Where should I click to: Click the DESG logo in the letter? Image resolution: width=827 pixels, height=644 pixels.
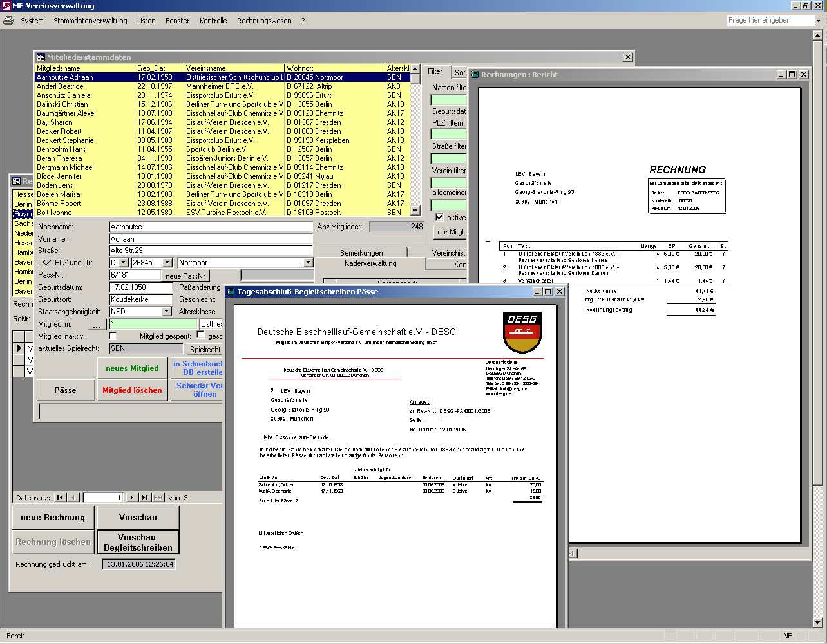pos(522,332)
